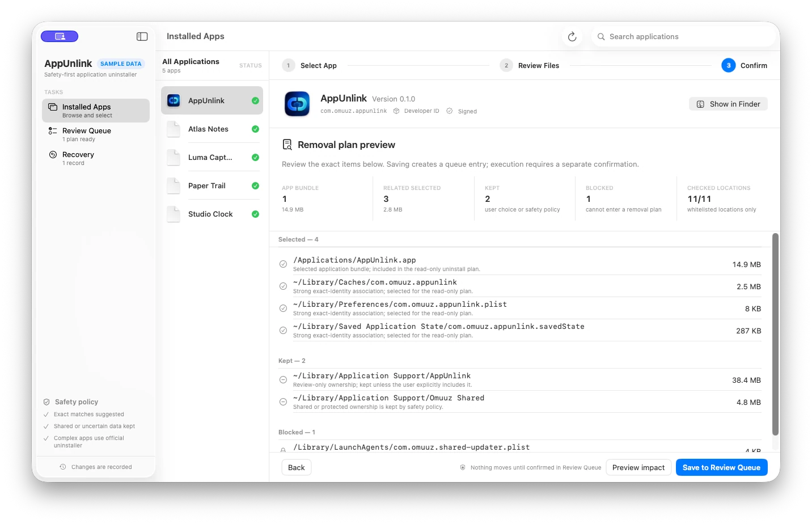The width and height of the screenshot is (812, 524).
Task: Toggle the sidebar panel icon
Action: tap(142, 36)
